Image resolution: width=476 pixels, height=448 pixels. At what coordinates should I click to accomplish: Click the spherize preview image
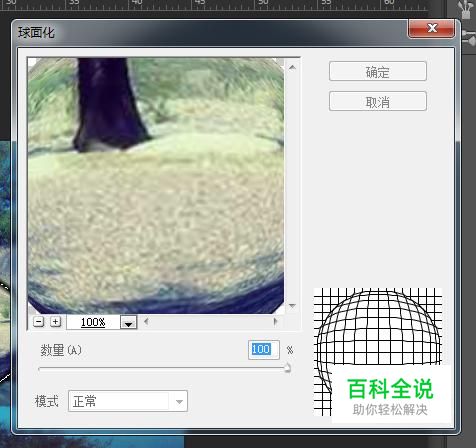point(156,186)
